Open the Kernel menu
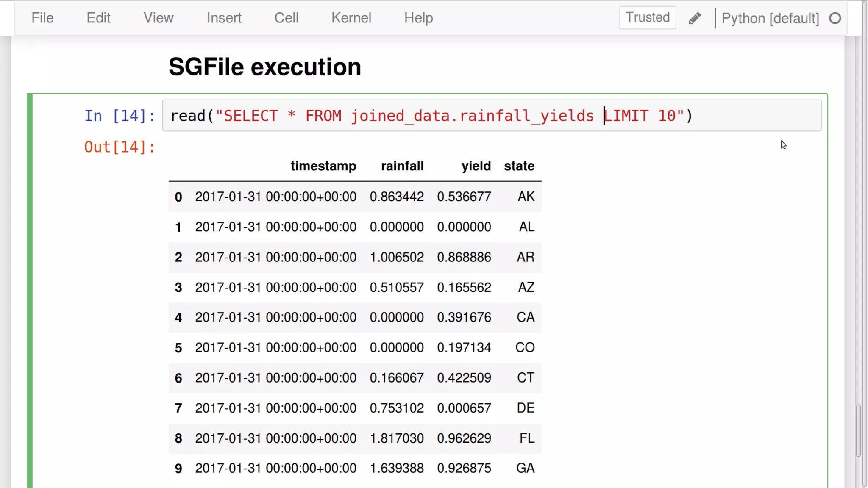The image size is (868, 488). coord(351,18)
